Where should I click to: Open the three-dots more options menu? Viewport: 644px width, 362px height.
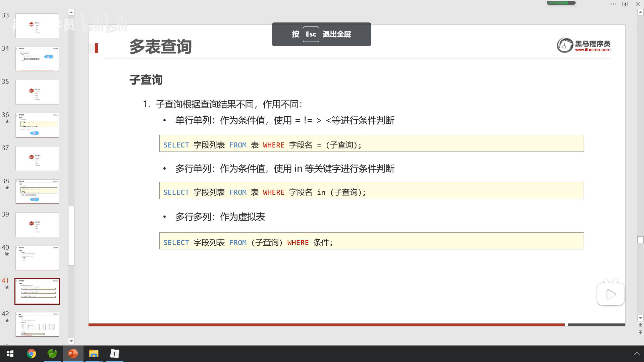[x=613, y=4]
